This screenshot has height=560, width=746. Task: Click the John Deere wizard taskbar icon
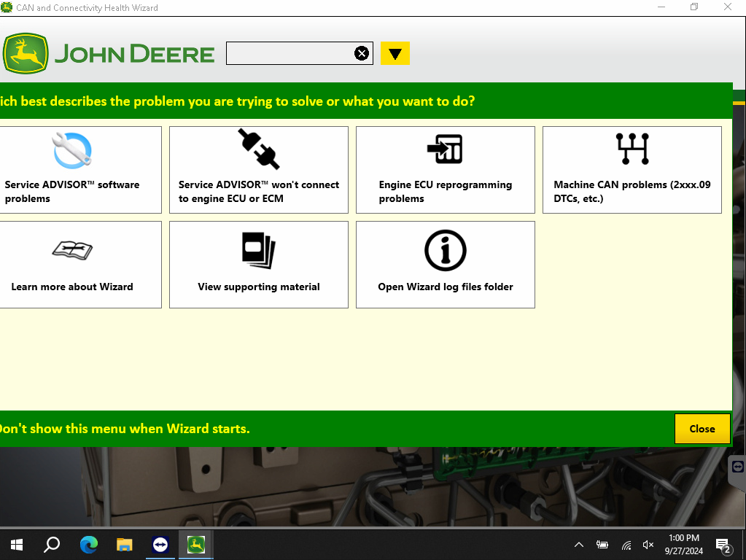[x=195, y=545]
